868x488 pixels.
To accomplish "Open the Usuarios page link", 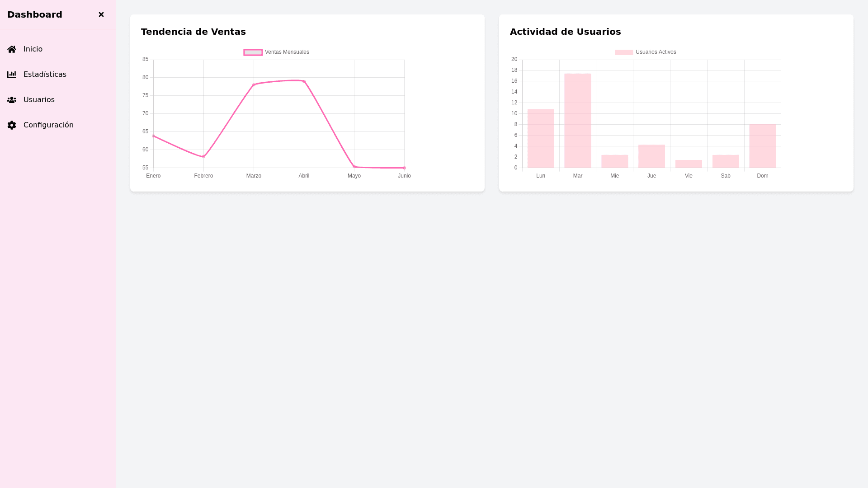I will [39, 100].
